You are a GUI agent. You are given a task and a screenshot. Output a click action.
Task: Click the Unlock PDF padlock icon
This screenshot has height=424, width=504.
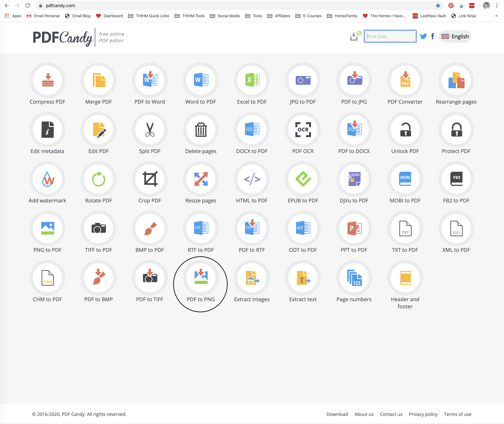point(405,130)
